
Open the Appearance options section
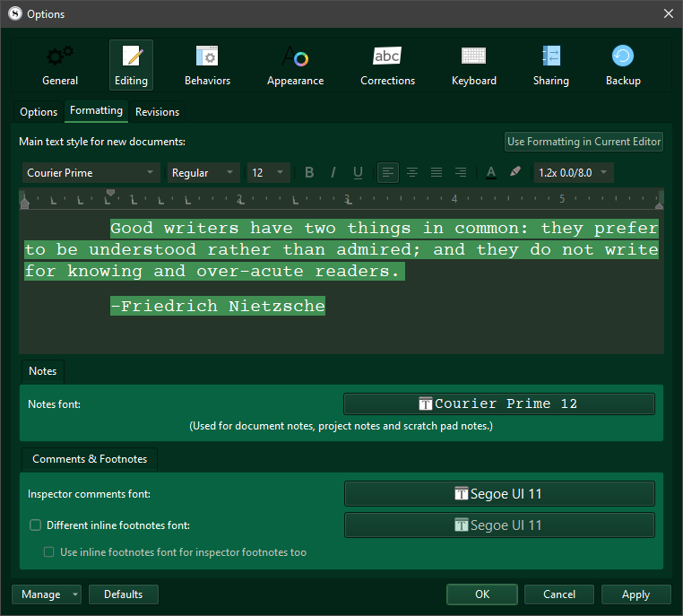click(x=295, y=65)
